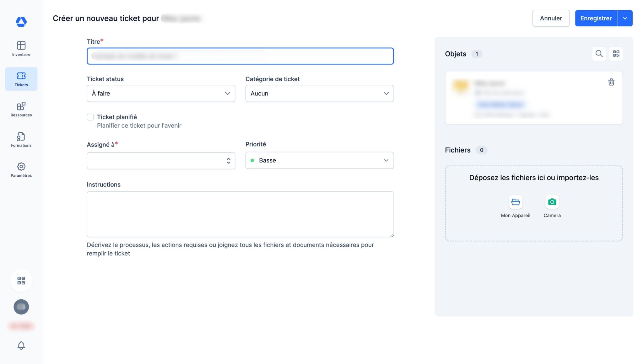Image resolution: width=643 pixels, height=364 pixels.
Task: Open the notifications bell
Action: coord(21,345)
